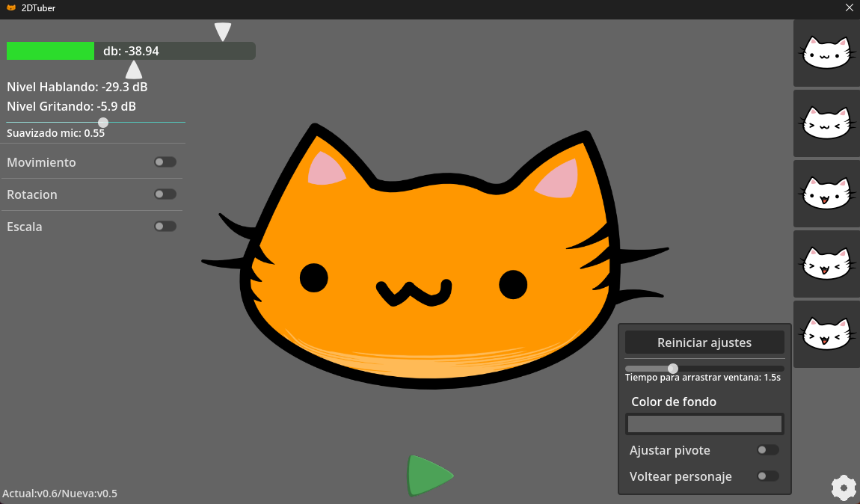Click the talking threshold marker below the dB bar

(x=134, y=70)
